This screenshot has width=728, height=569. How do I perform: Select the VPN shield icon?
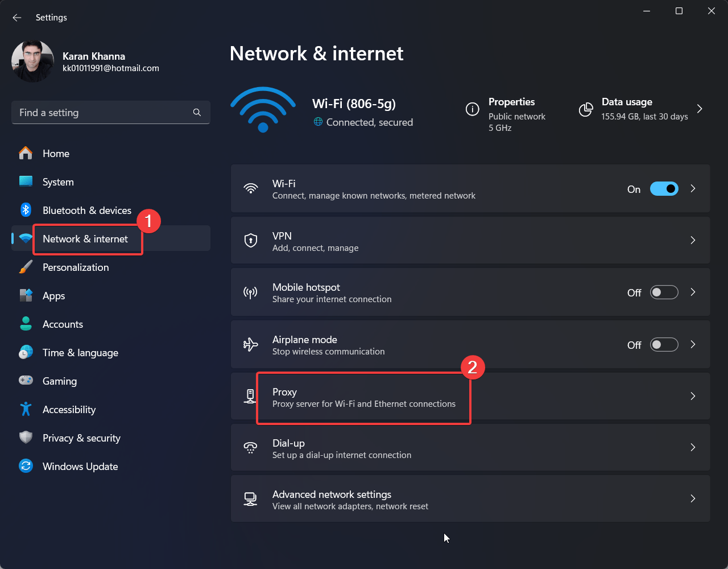point(251,240)
